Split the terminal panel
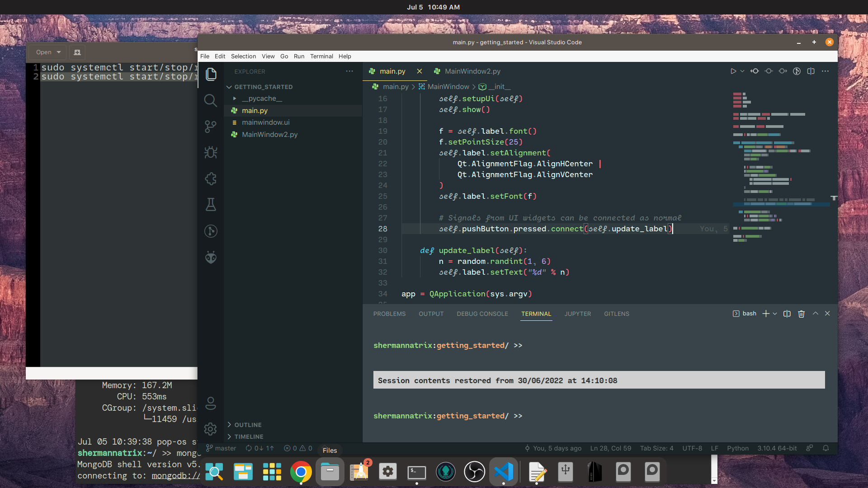The height and width of the screenshot is (488, 868). coord(787,314)
